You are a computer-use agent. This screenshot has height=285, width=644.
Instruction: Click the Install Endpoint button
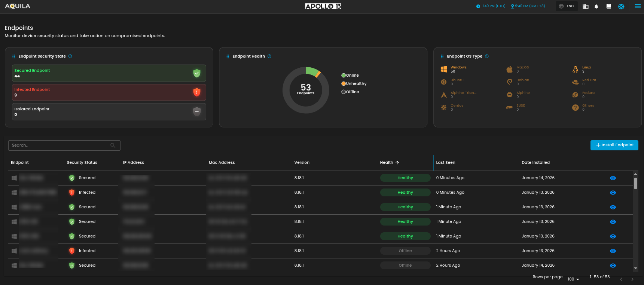point(614,145)
